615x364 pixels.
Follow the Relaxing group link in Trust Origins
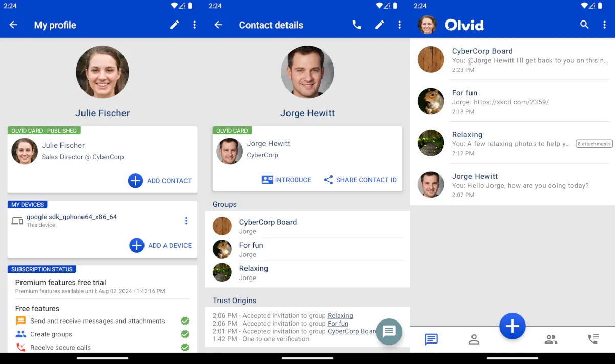[x=340, y=316]
